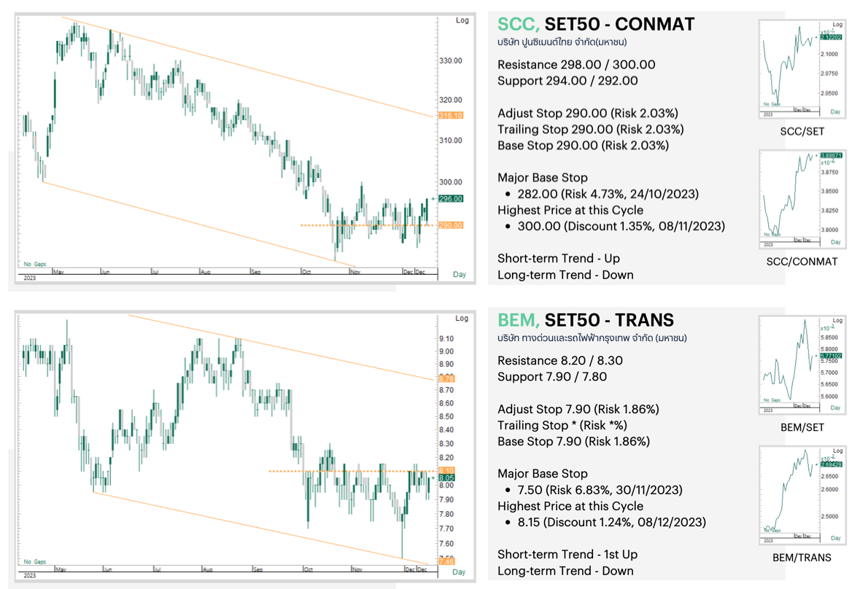Click the BEM chart 'Log' scale label
Viewport: 868px width, 589px height.
[x=462, y=319]
